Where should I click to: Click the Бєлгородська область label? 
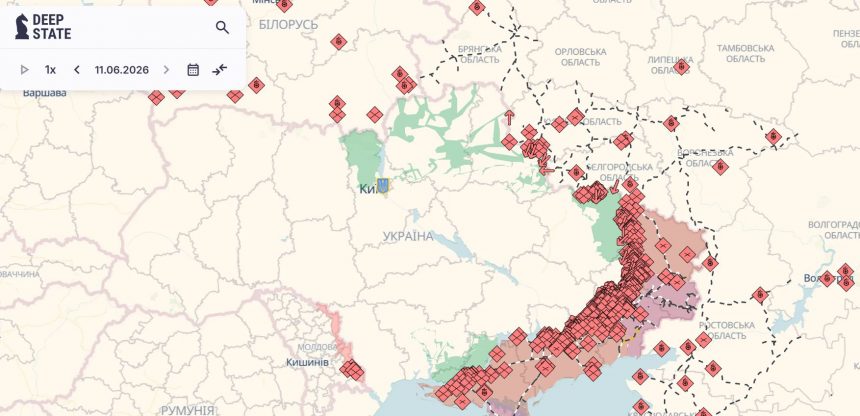pos(620,172)
